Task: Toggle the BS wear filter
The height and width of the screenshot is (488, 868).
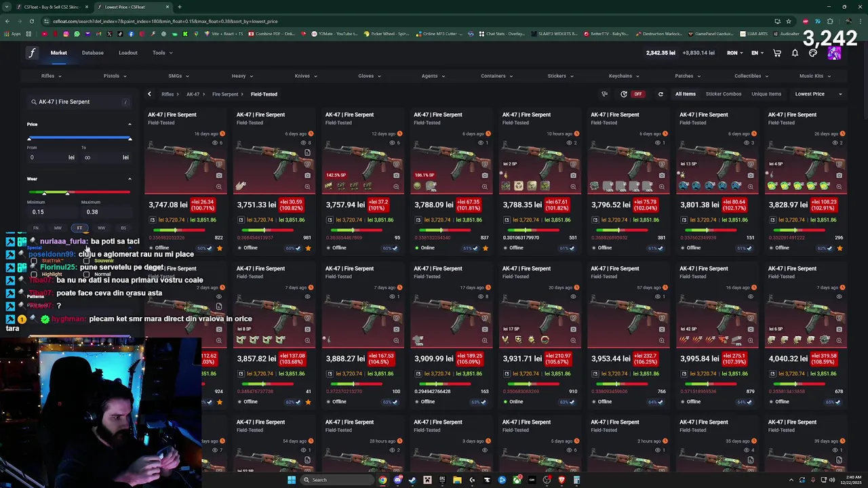Action: (123, 228)
